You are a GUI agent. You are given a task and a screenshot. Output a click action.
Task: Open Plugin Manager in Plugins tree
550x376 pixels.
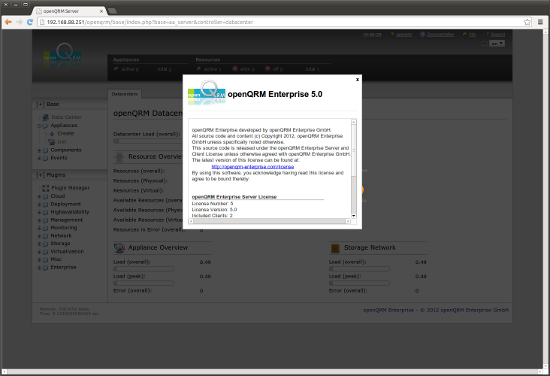71,188
